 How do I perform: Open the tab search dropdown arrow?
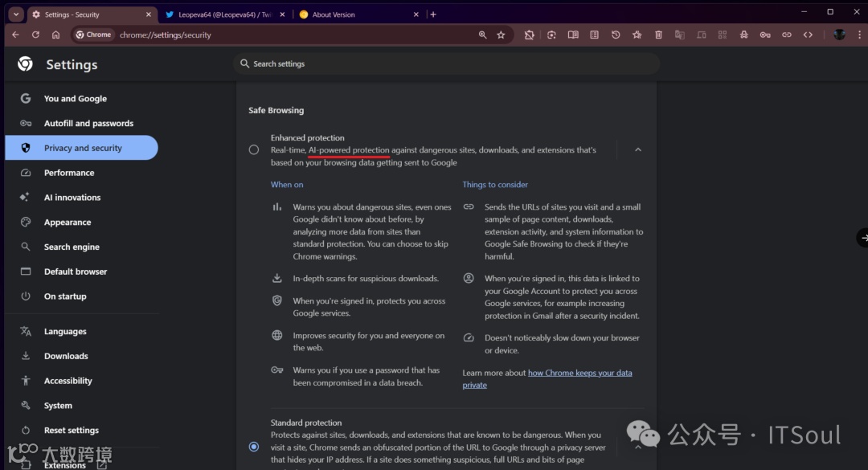coord(16,14)
